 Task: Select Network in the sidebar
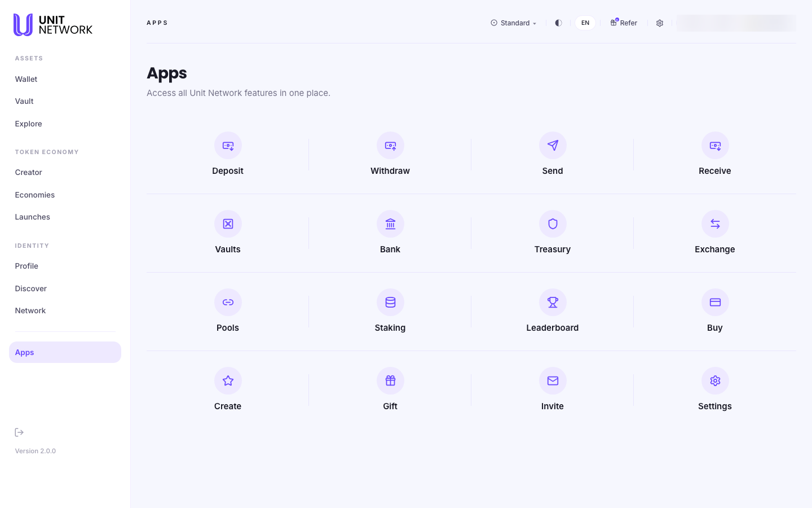pos(30,310)
